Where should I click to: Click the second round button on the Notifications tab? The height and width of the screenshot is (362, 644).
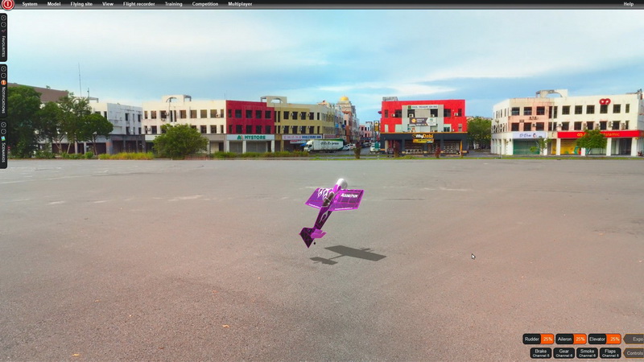(3, 76)
